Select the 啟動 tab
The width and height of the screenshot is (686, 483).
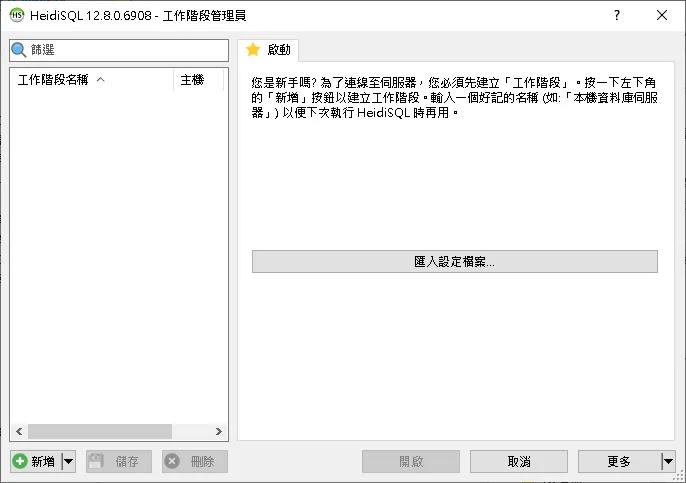pos(269,50)
